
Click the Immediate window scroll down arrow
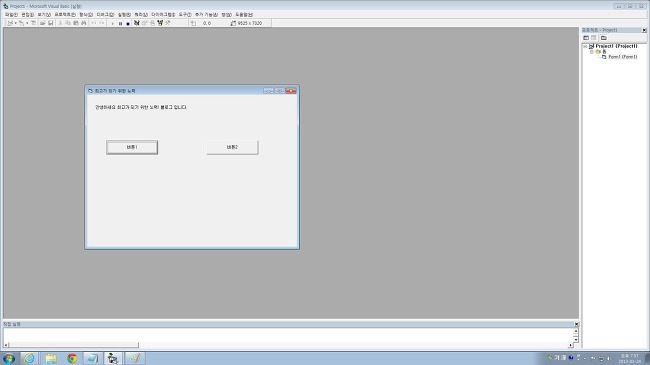[576, 340]
